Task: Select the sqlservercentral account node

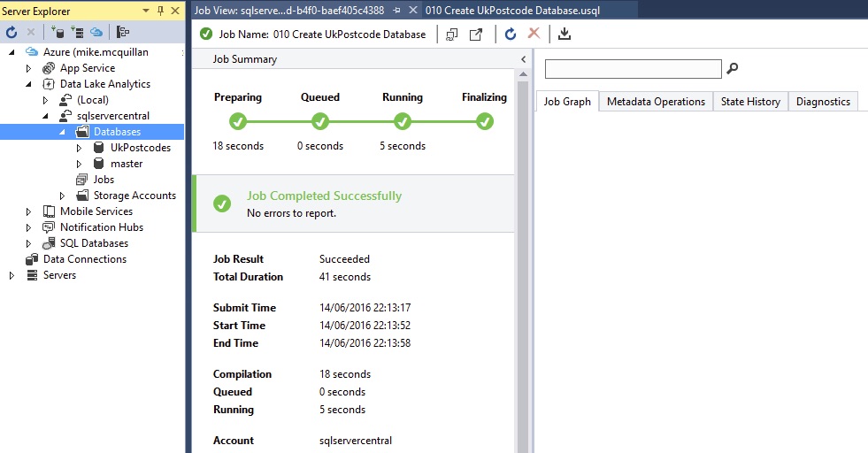Action: [113, 116]
